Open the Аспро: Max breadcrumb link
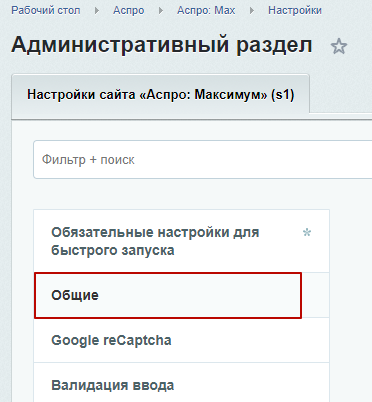The width and height of the screenshot is (372, 402). (206, 11)
